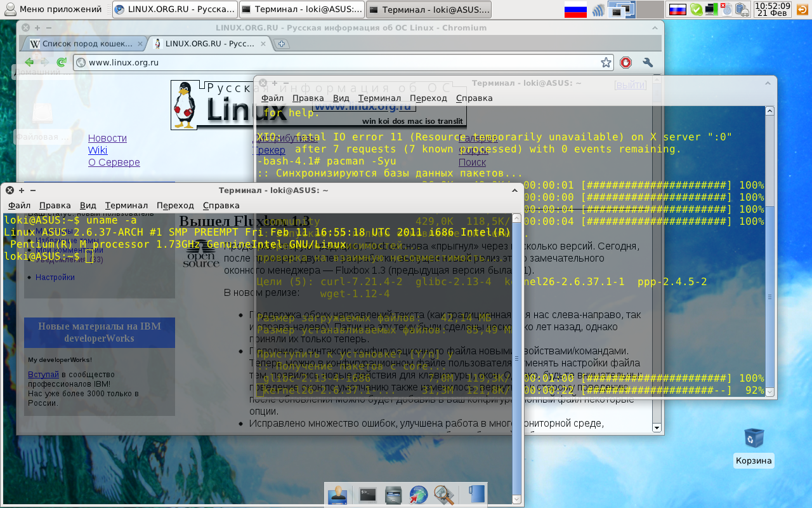The image size is (812, 508).
Task: Click wireless signal panel icon
Action: pos(598,10)
